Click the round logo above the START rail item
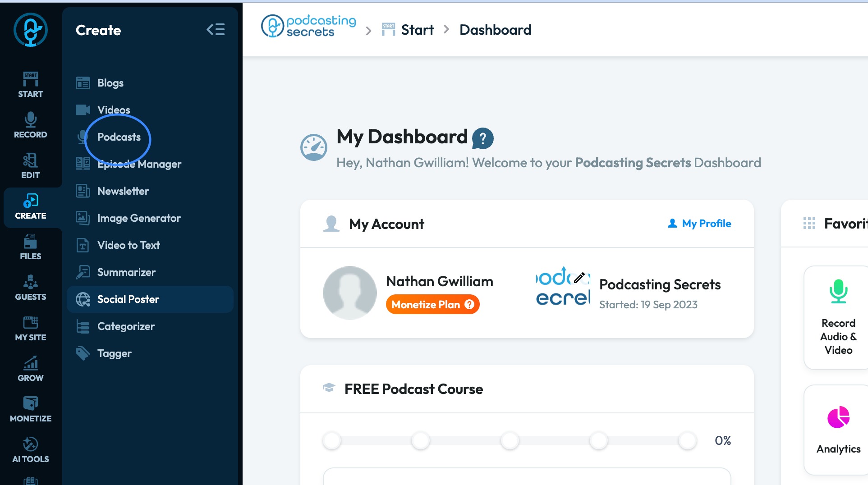The image size is (868, 485). click(31, 30)
